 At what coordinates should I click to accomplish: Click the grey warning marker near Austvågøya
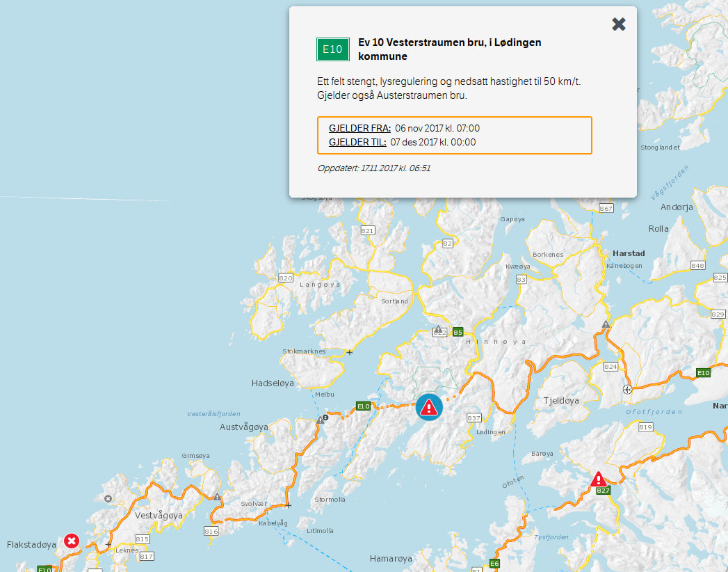click(321, 419)
